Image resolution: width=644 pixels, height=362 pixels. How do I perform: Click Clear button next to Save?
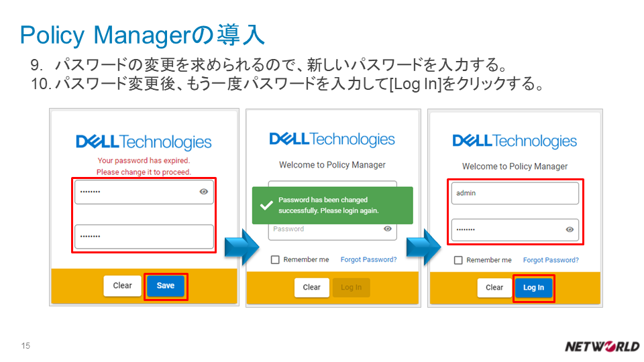point(122,286)
